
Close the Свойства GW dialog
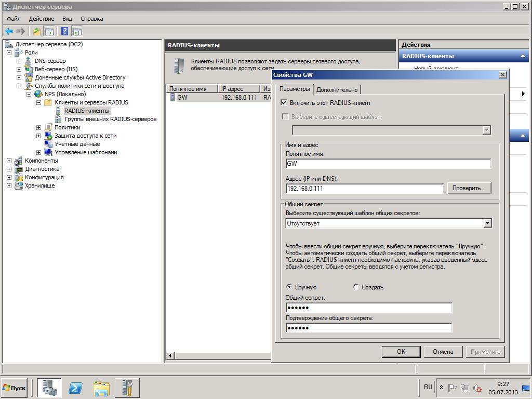503,75
